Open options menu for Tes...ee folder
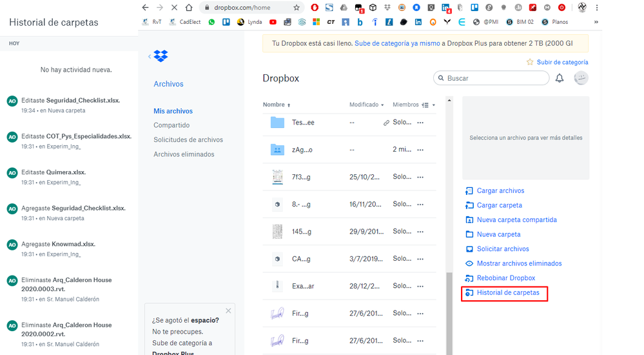 420,123
